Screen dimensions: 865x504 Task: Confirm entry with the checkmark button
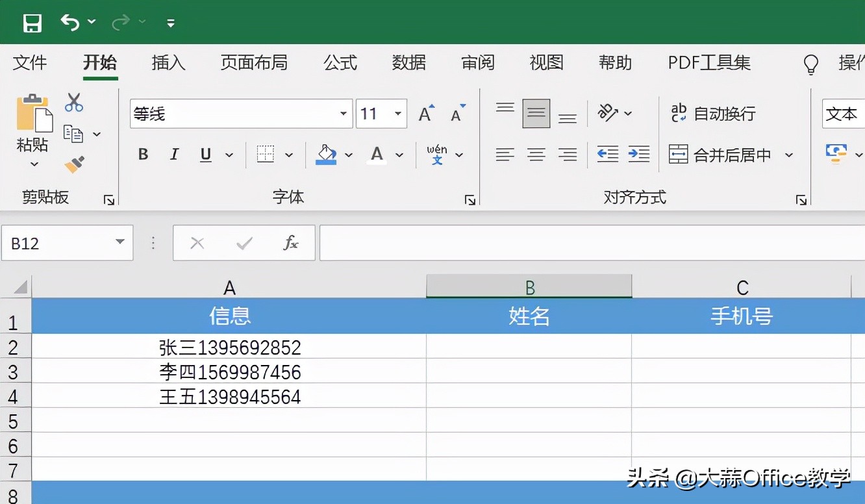[x=244, y=244]
